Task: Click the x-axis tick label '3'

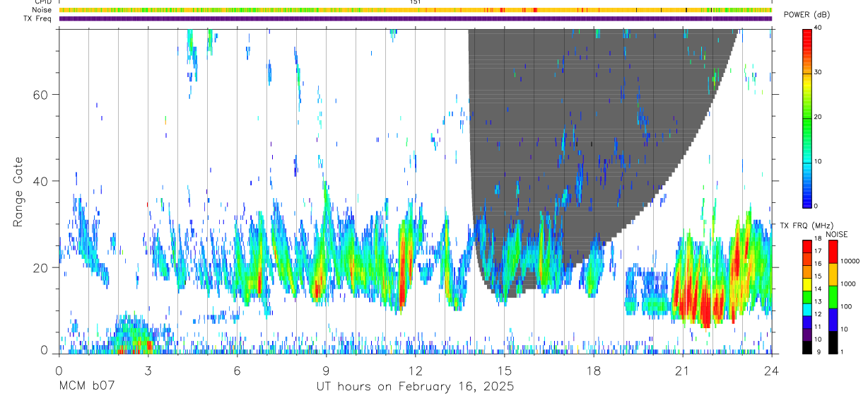Action: [x=148, y=370]
